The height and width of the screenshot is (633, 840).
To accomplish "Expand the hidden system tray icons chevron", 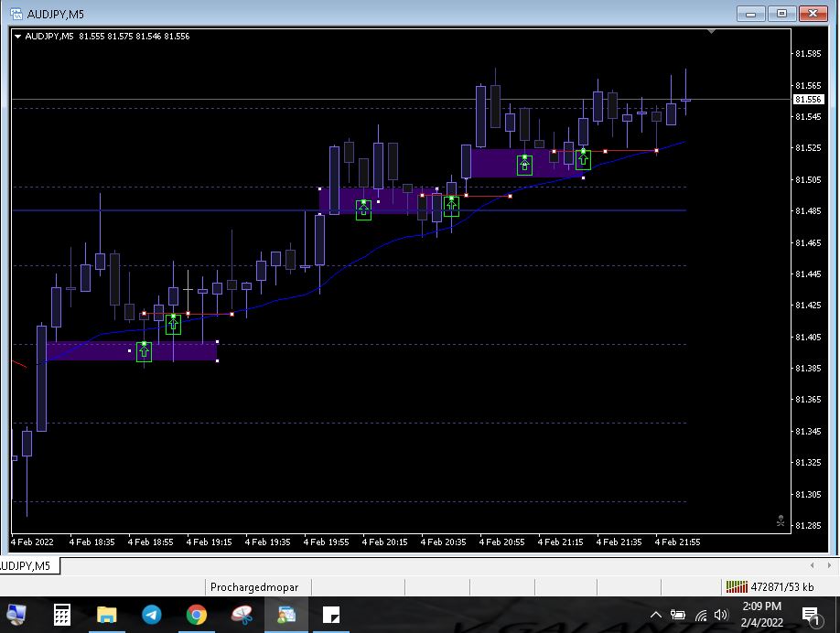I will pos(656,615).
